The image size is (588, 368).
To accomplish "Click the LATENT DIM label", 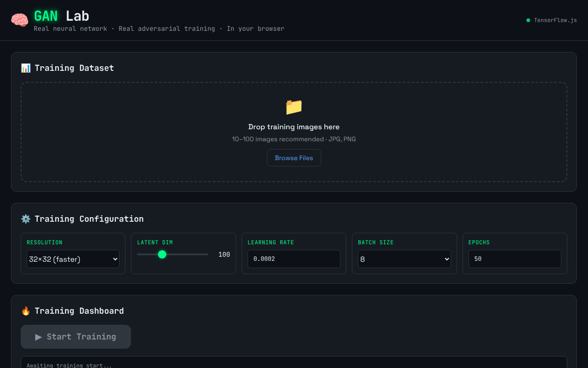I will [x=155, y=242].
